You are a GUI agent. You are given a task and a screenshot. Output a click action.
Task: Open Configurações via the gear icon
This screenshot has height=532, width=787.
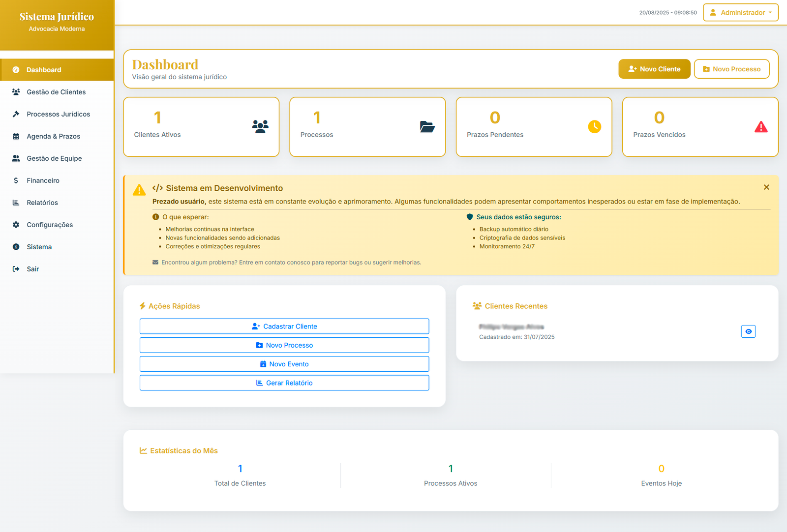[x=16, y=224]
